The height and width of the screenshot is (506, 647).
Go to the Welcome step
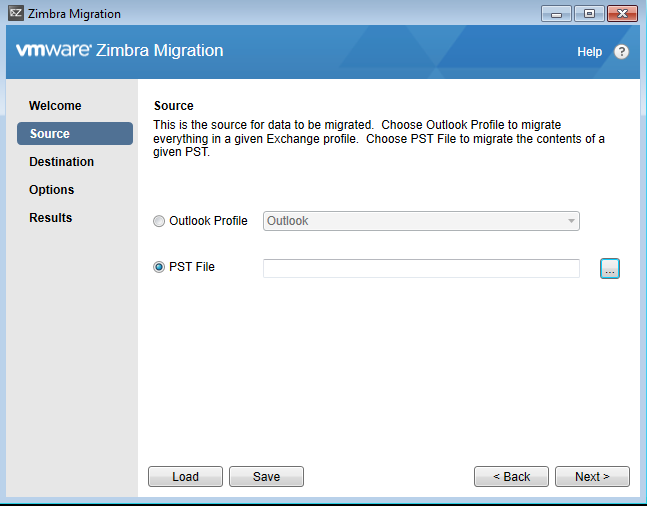[x=55, y=106]
